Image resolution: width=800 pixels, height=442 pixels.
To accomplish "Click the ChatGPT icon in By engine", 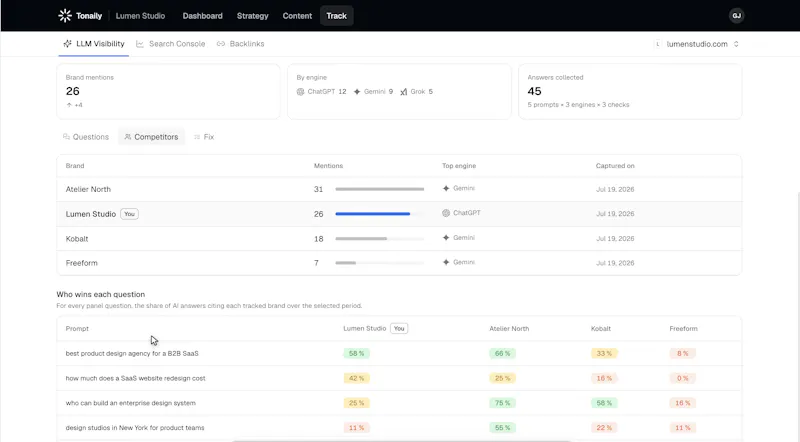I will (x=301, y=92).
